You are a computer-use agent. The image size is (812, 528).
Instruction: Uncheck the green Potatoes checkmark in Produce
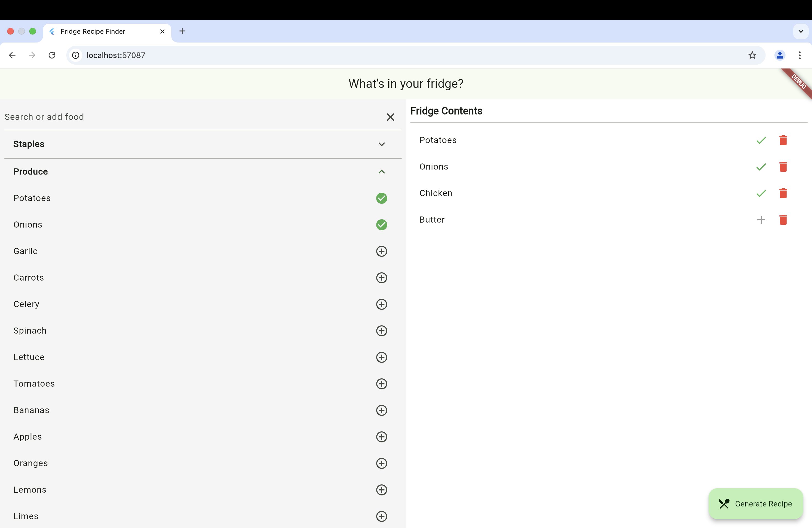pyautogui.click(x=381, y=198)
